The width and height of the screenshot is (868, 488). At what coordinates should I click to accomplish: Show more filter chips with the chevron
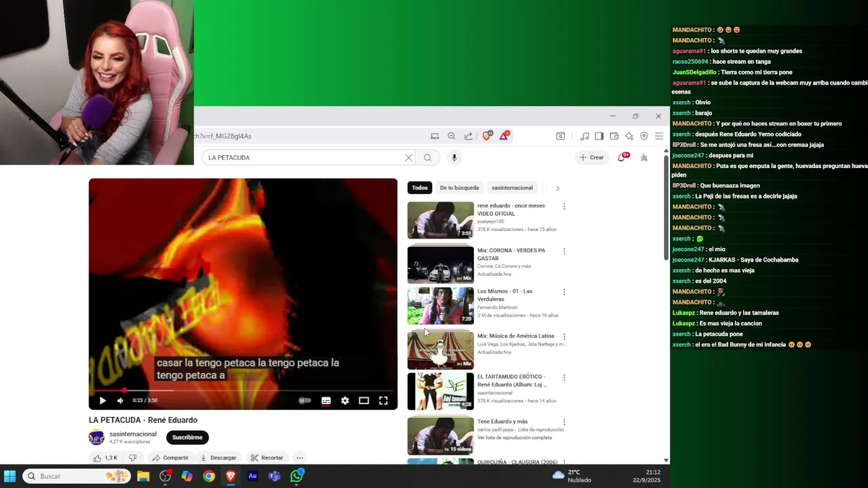(x=557, y=188)
